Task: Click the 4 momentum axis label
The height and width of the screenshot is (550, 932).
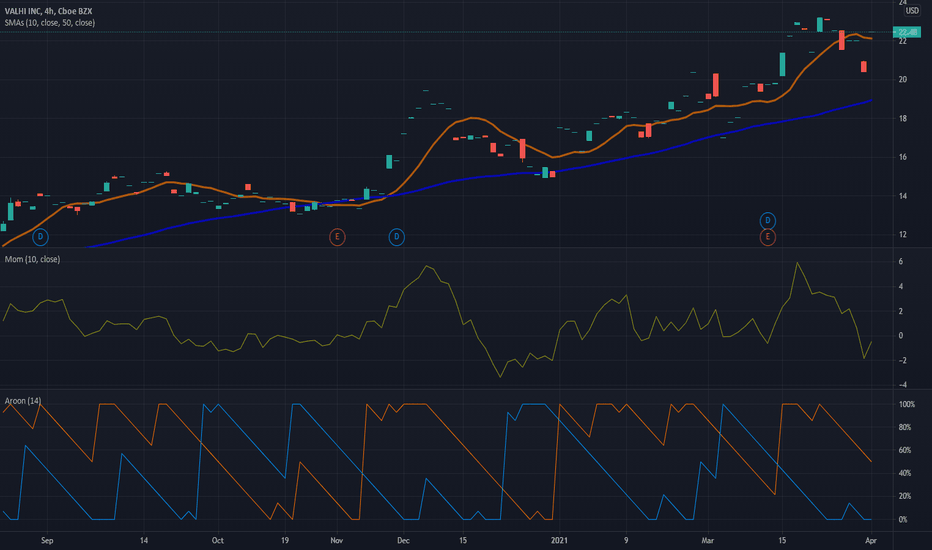Action: [x=901, y=287]
